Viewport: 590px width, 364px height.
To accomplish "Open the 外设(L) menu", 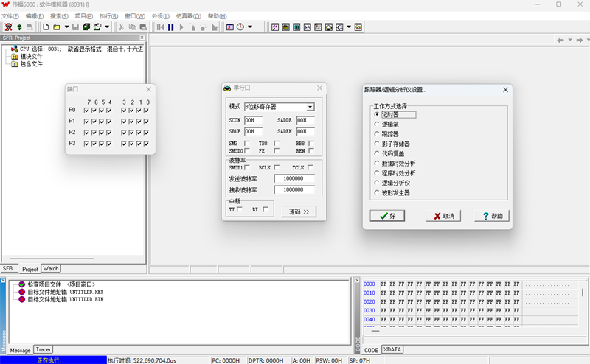I will pyautogui.click(x=161, y=16).
